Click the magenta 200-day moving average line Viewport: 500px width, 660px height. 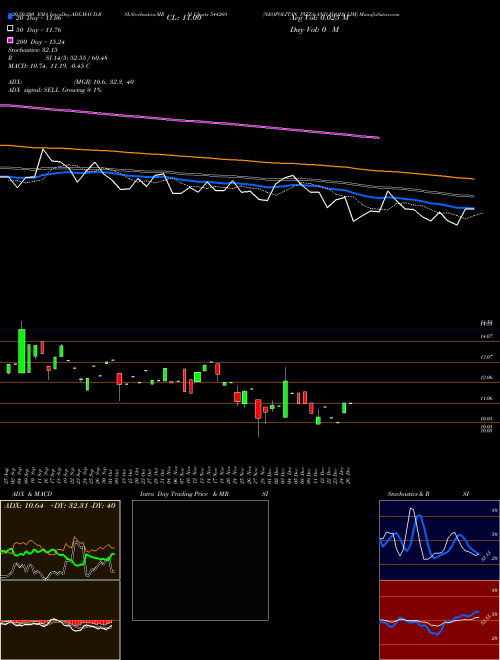[x=189, y=121]
